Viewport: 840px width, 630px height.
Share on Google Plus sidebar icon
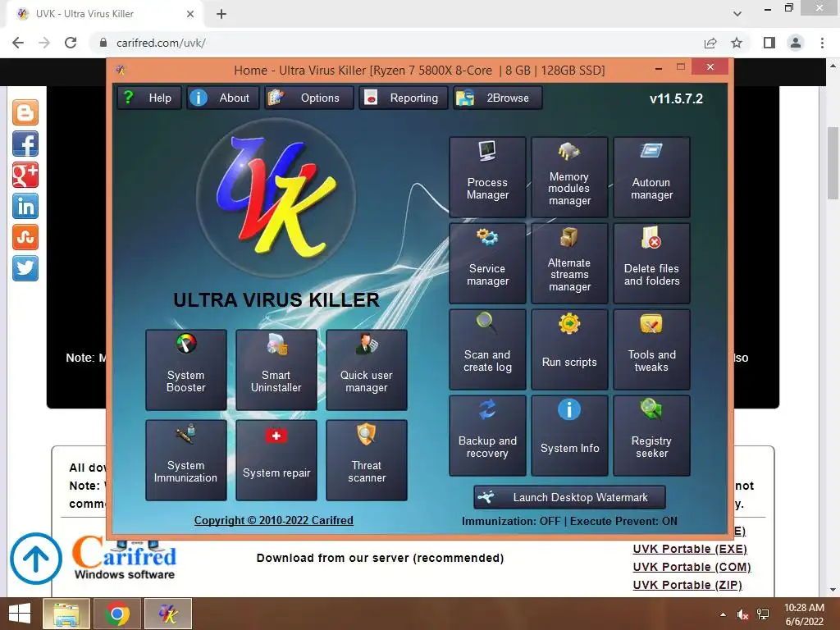[25, 176]
